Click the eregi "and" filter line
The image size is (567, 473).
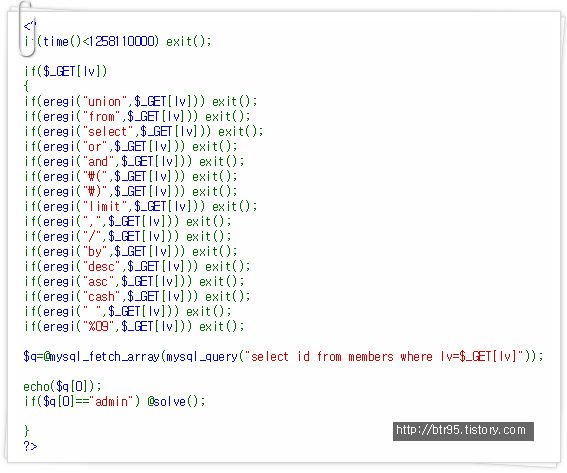(134, 162)
